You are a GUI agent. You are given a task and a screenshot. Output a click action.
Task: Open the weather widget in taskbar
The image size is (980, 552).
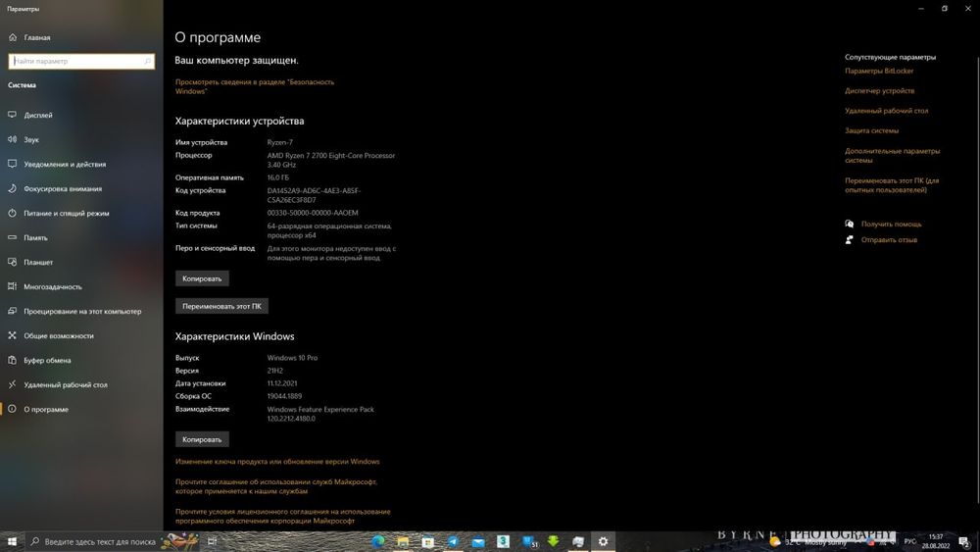[809, 542]
